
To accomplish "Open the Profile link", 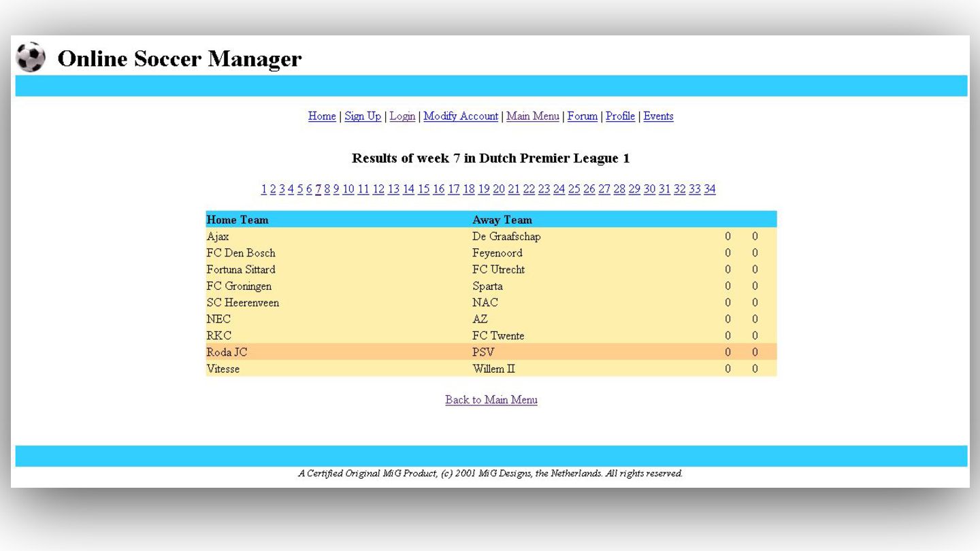I will pyautogui.click(x=620, y=116).
